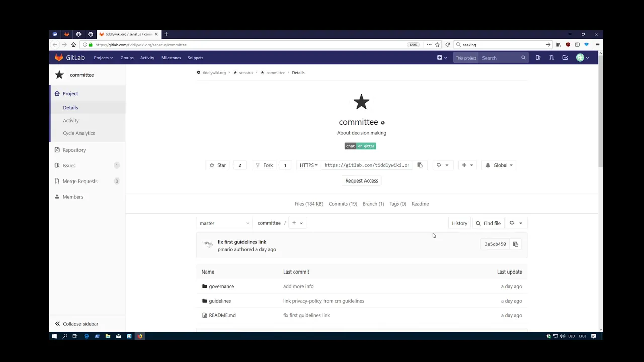644x362 pixels.
Task: Open Tags (0) tab
Action: pyautogui.click(x=397, y=204)
